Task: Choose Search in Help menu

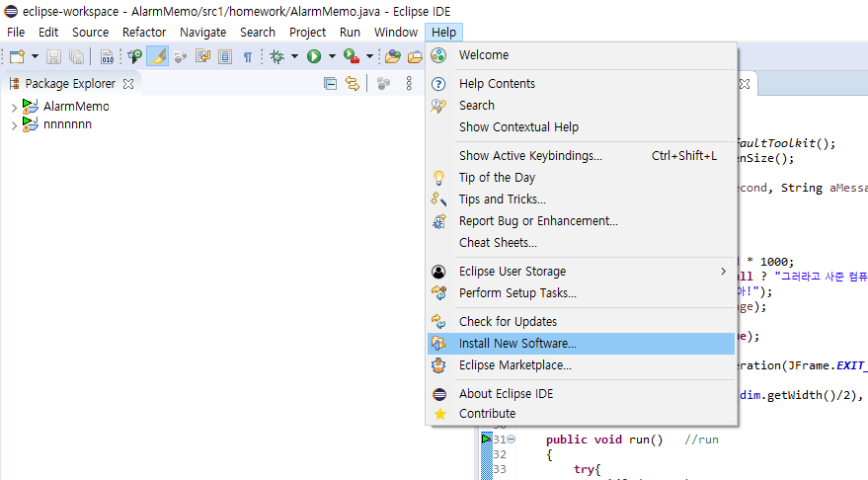Action: click(582, 106)
